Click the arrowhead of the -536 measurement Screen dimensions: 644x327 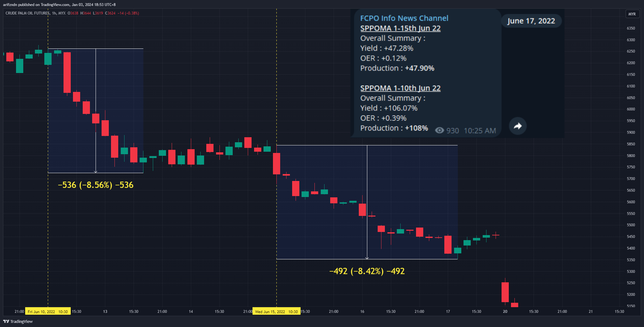[96, 172]
